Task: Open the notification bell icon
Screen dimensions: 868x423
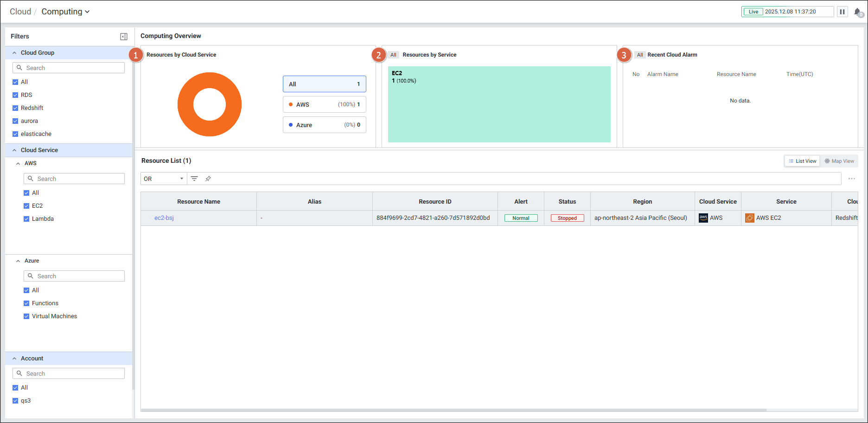Action: [857, 12]
